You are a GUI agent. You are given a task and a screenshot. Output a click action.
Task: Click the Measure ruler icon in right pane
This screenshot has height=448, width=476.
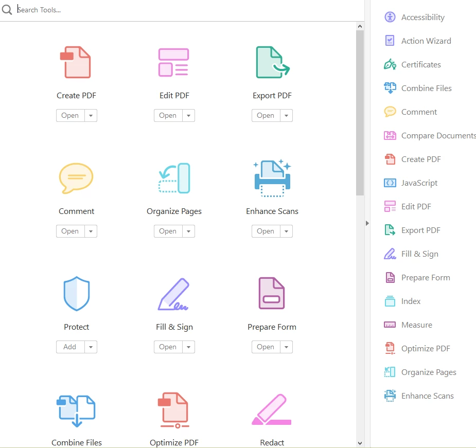390,325
